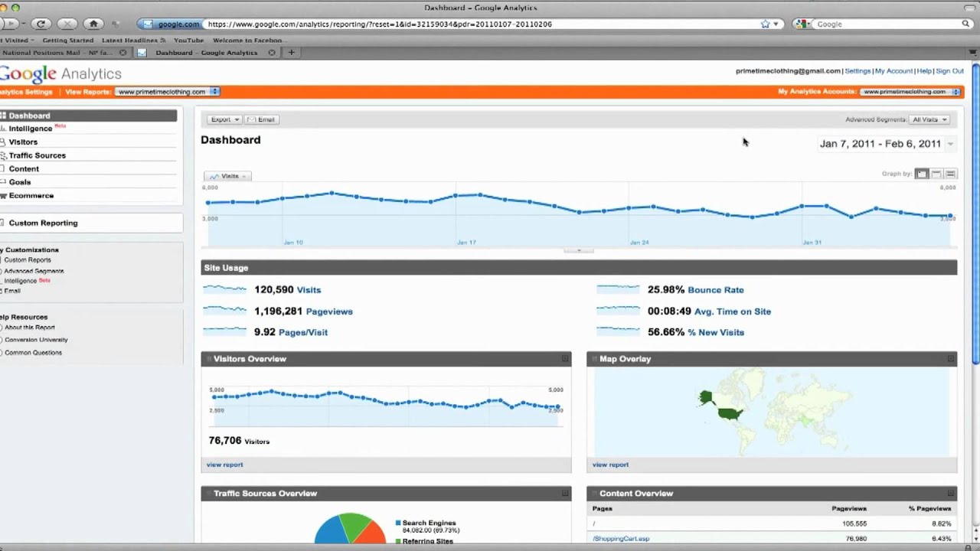Open the My Account link

click(x=893, y=71)
